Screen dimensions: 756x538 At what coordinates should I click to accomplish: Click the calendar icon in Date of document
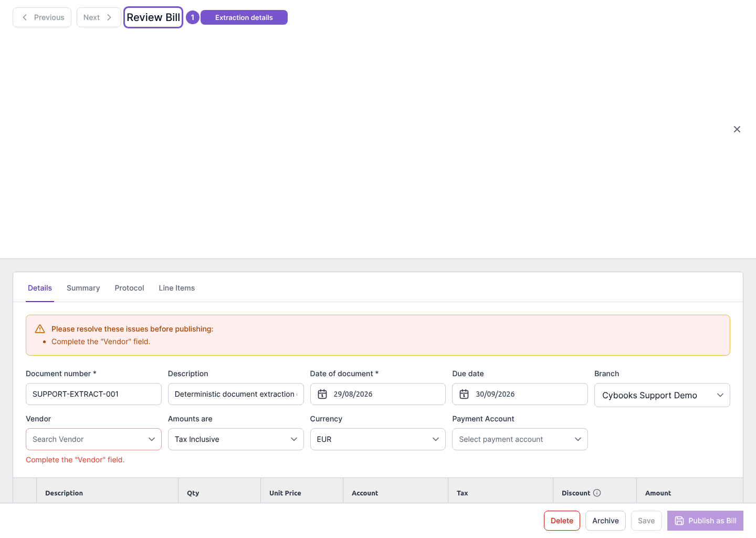pyautogui.click(x=322, y=394)
